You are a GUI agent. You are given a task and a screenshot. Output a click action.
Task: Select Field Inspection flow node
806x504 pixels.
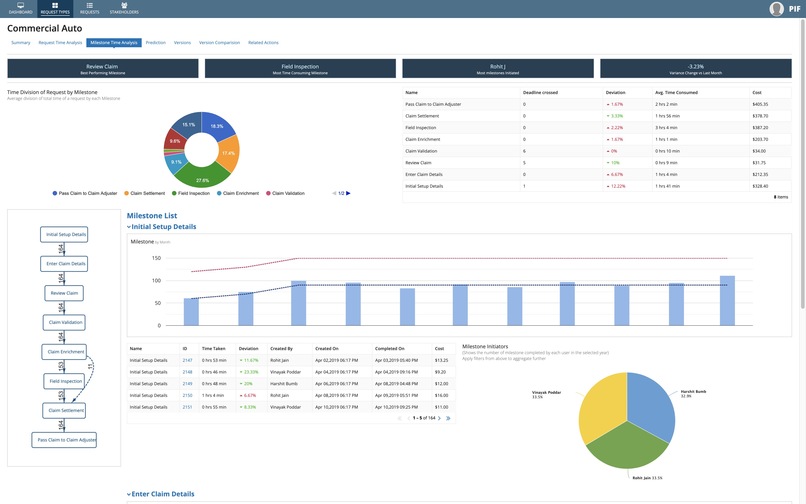pos(64,381)
